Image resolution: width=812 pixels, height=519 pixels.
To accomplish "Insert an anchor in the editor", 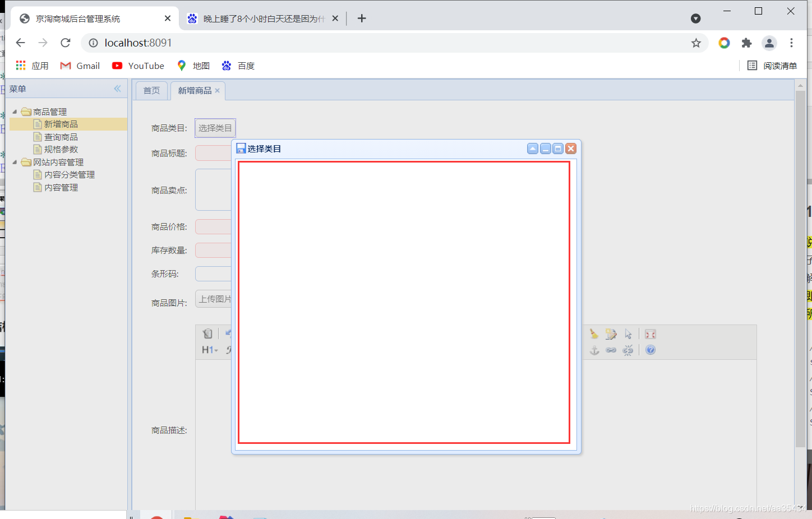I will pos(594,350).
